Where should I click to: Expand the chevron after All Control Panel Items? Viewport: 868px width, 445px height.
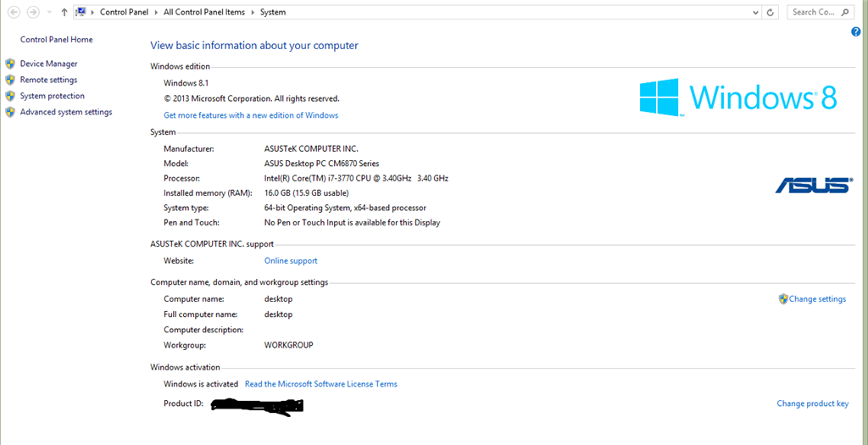(253, 12)
